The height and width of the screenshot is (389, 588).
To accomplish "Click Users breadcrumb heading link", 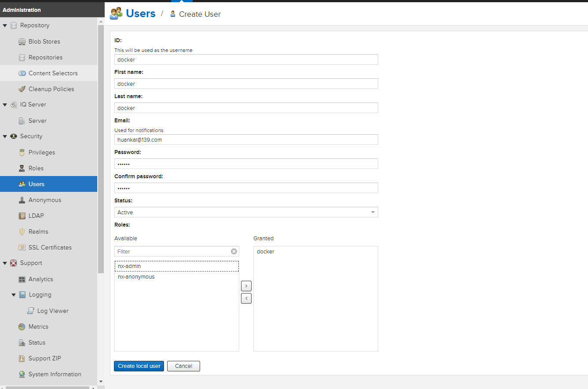I will 140,13.
